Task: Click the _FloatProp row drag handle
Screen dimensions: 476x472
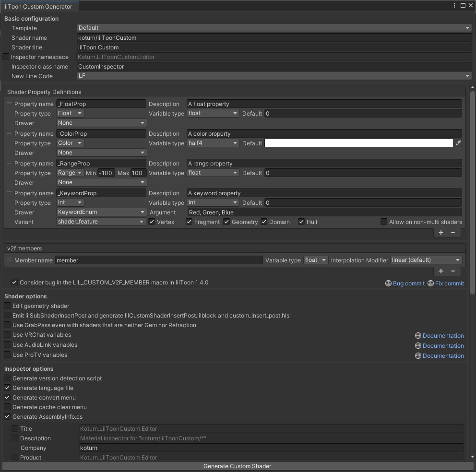Action: coord(9,104)
